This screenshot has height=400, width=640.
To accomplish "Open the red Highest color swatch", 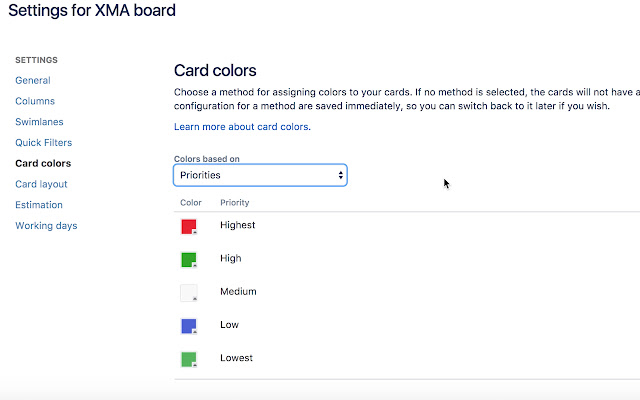I will 189,227.
